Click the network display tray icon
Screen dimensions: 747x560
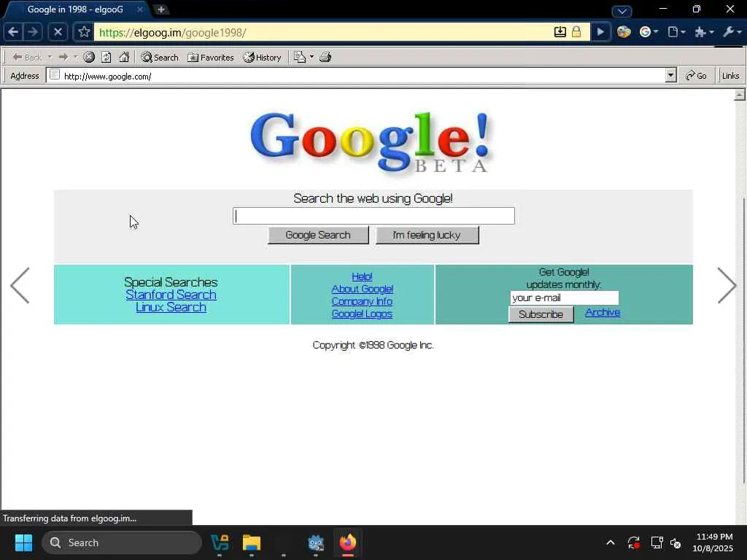pyautogui.click(x=657, y=542)
